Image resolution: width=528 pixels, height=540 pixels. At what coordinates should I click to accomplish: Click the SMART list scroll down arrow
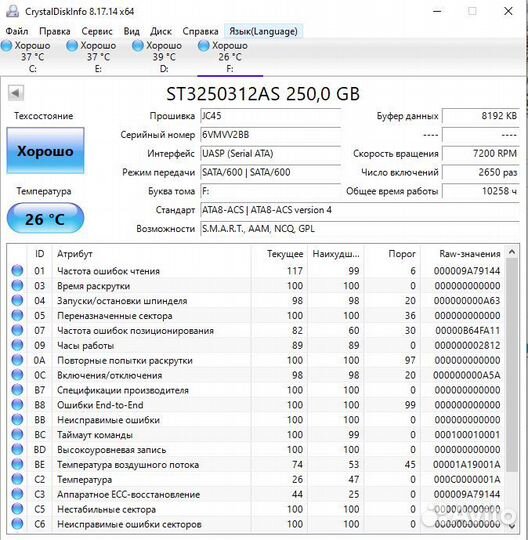[x=512, y=526]
